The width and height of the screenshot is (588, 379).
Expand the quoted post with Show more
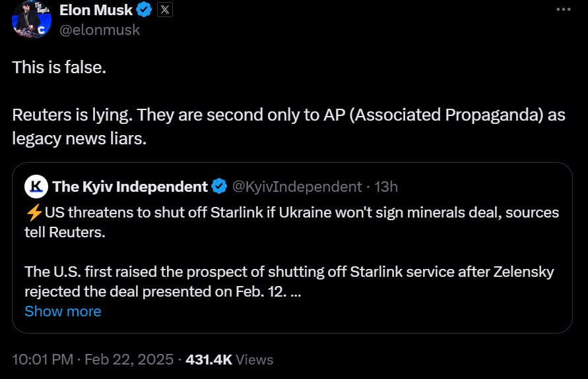coord(63,311)
